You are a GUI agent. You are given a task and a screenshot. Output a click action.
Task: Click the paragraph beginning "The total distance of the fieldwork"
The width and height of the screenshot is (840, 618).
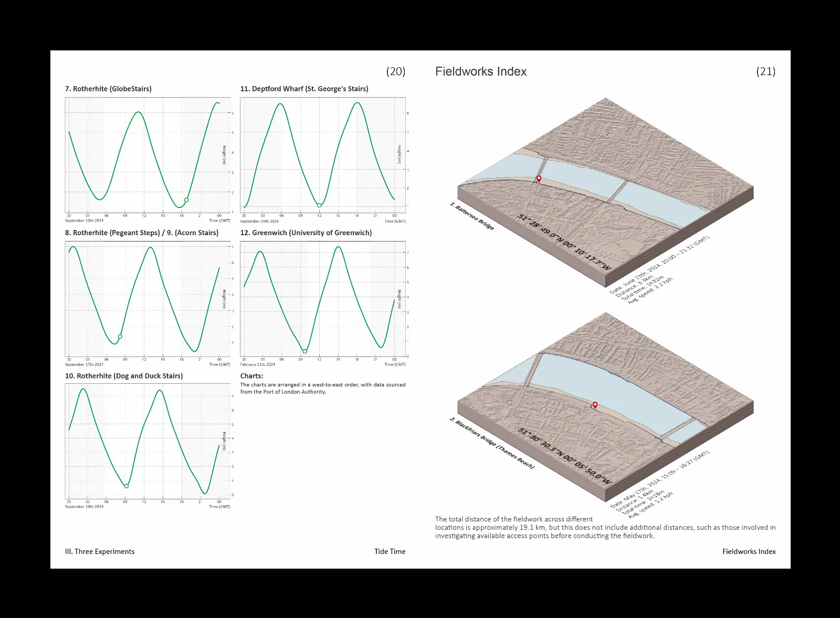tap(605, 527)
